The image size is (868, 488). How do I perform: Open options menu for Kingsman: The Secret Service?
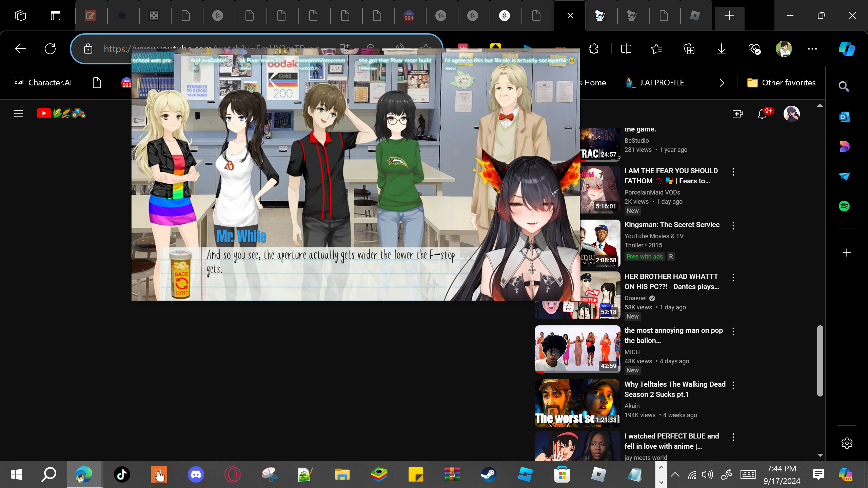733,226
